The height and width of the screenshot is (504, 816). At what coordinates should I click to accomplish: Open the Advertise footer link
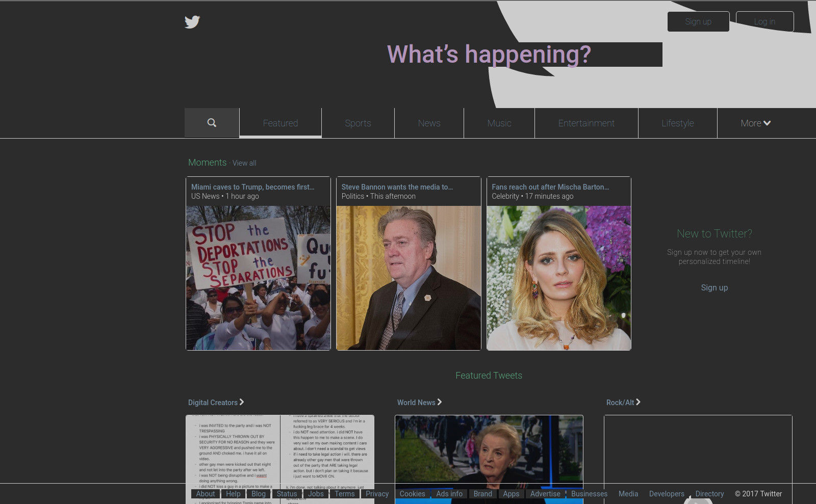point(545,494)
